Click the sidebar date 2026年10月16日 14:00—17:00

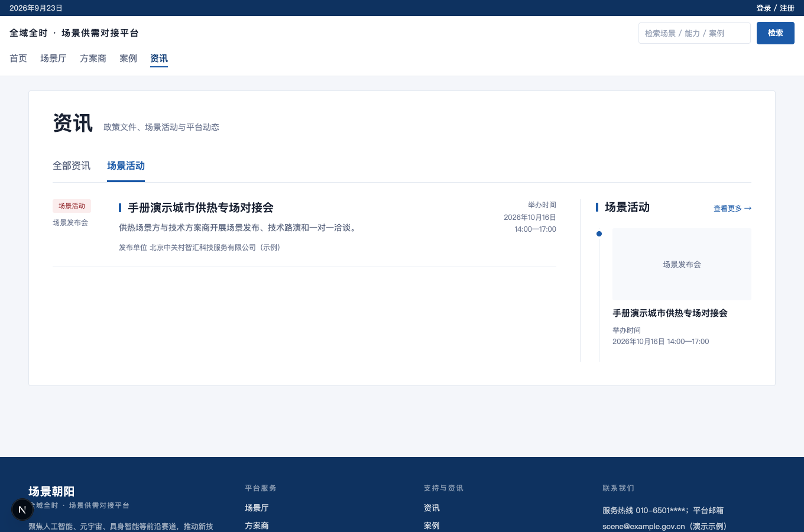(x=660, y=342)
